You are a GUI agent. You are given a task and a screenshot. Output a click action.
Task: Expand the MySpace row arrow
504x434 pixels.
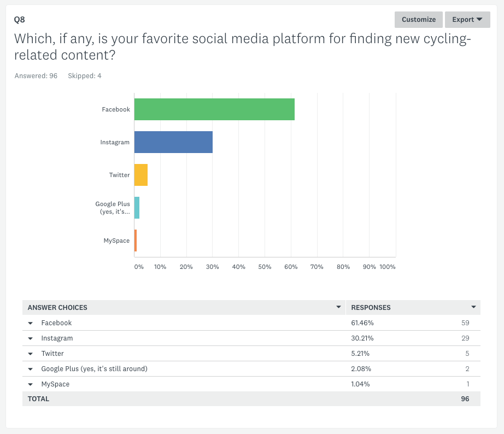[x=31, y=384]
